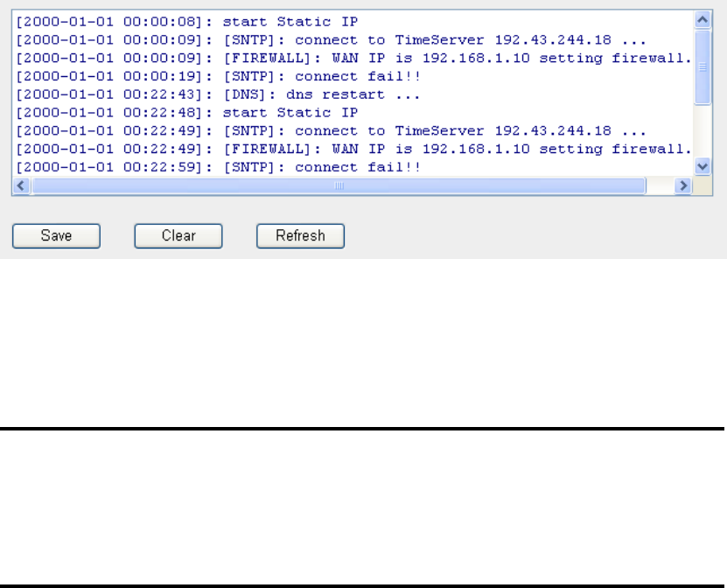Screen dimensions: 727x588
Task: Click the Refresh log button
Action: click(x=300, y=236)
